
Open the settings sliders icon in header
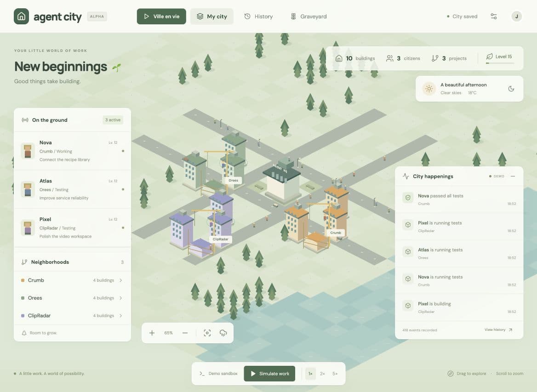pyautogui.click(x=493, y=17)
